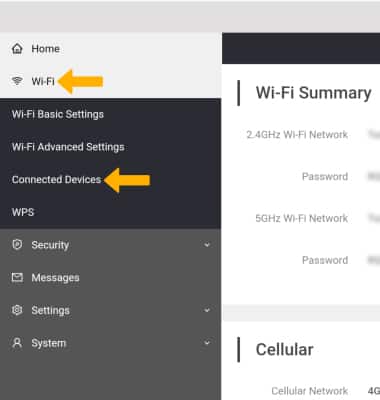Screen dimensions: 380x400
Task: Click the Security menu label
Action: (50, 245)
